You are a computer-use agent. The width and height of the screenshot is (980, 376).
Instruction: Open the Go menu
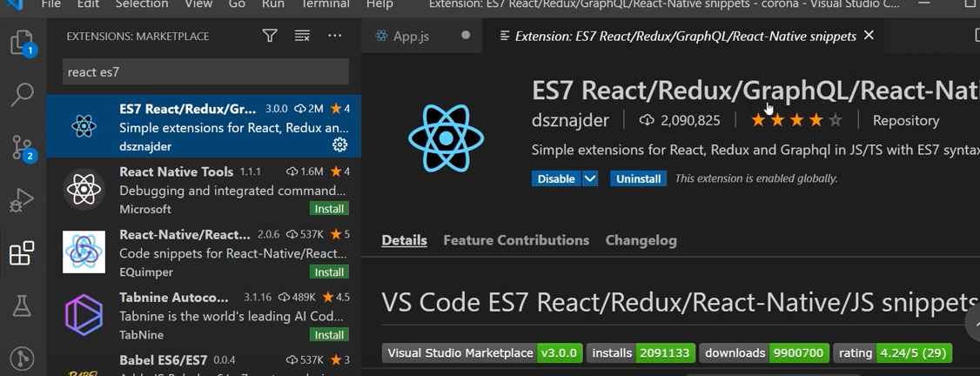point(237,4)
